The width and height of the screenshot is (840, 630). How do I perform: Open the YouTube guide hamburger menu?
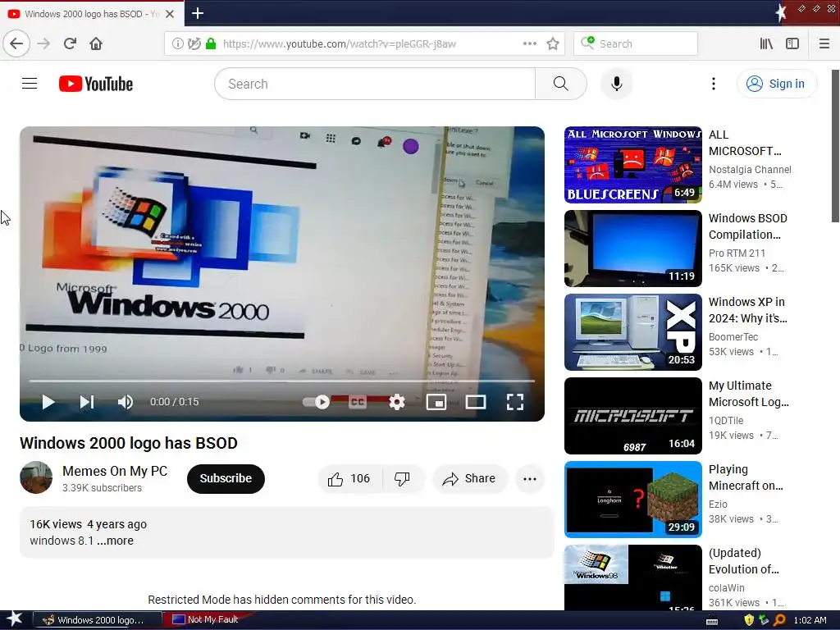click(30, 84)
